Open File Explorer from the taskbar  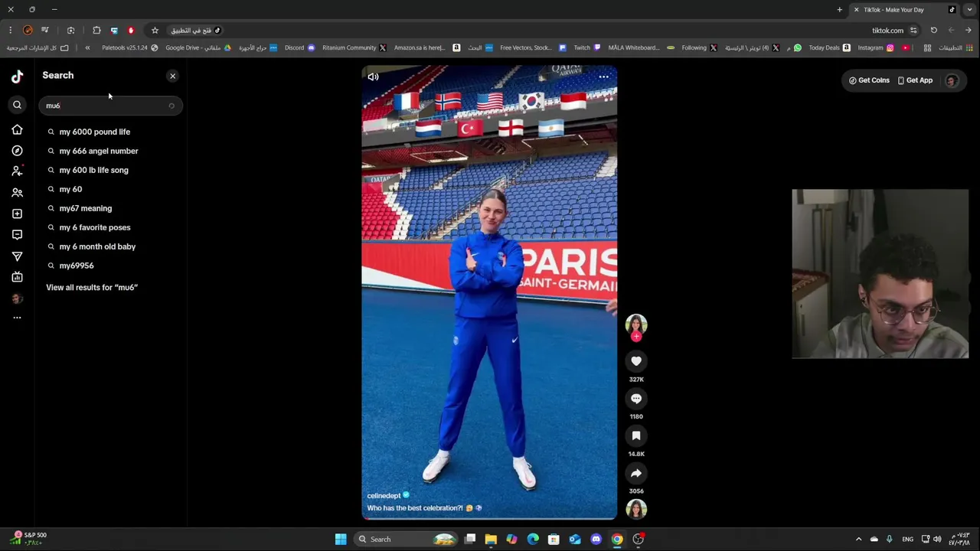tap(491, 540)
